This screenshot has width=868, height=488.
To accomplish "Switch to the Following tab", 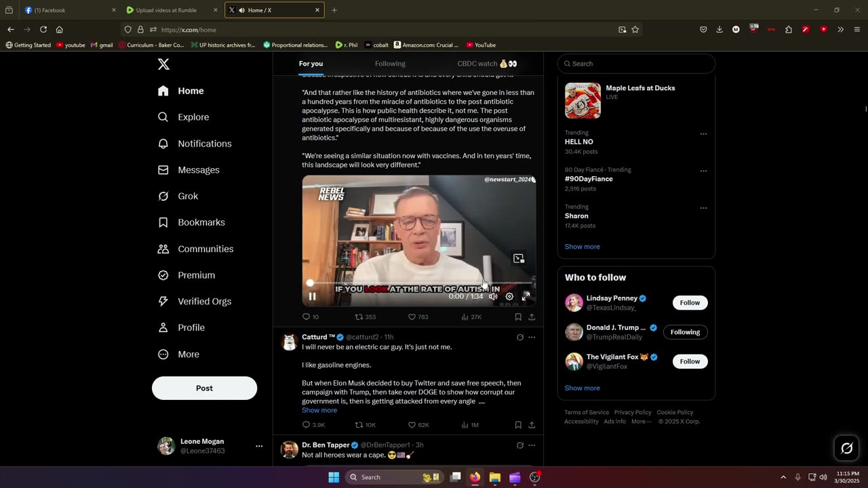I will (390, 64).
